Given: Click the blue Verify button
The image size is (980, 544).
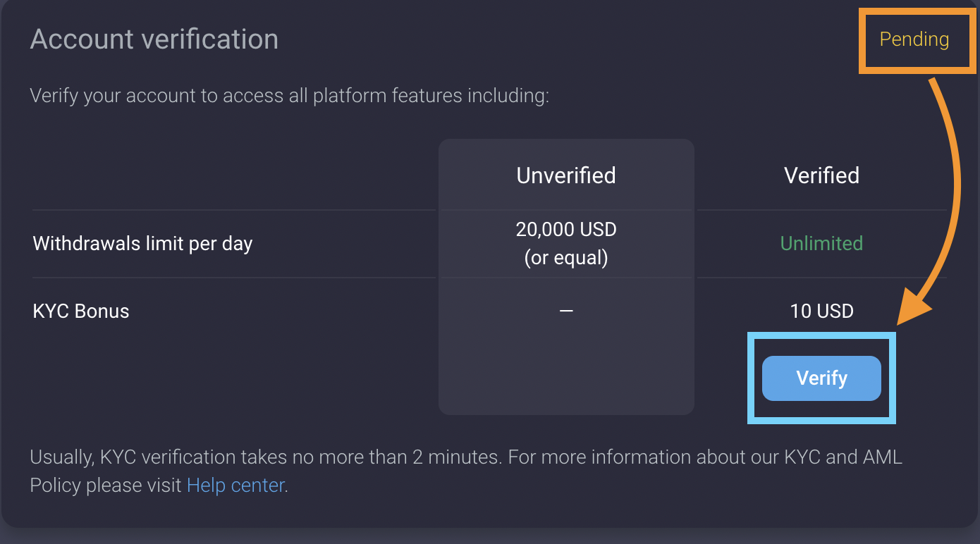Looking at the screenshot, I should [821, 378].
